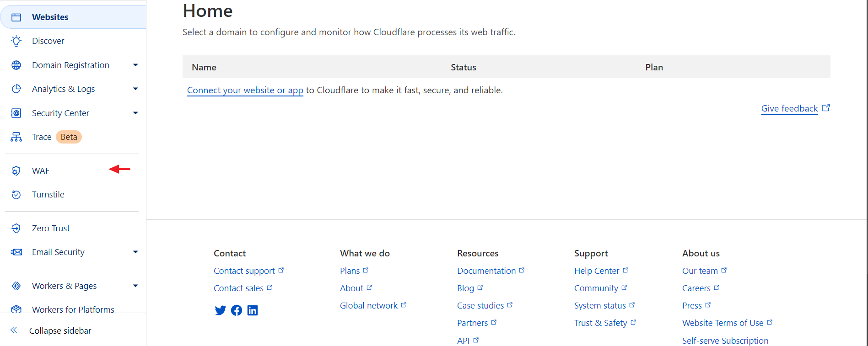
Task: Select Websites in the sidebar
Action: point(50,17)
